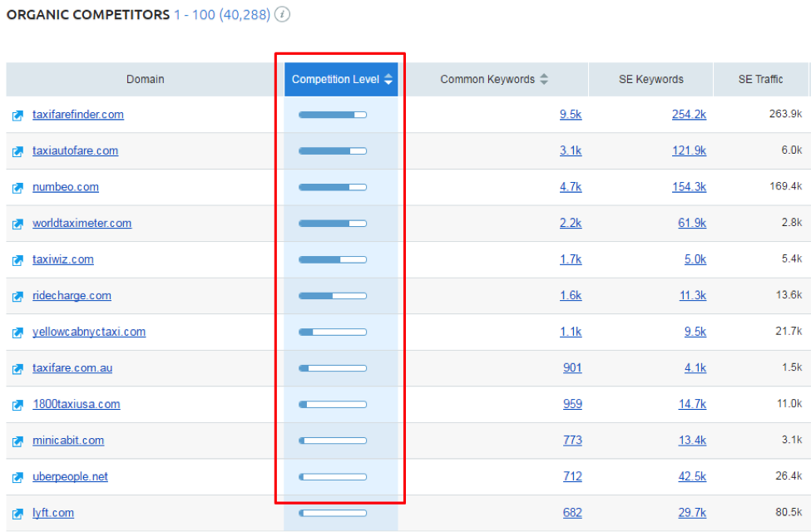This screenshot has height=532, width=811.
Task: Open the numbeo.com domain link
Action: [66, 187]
